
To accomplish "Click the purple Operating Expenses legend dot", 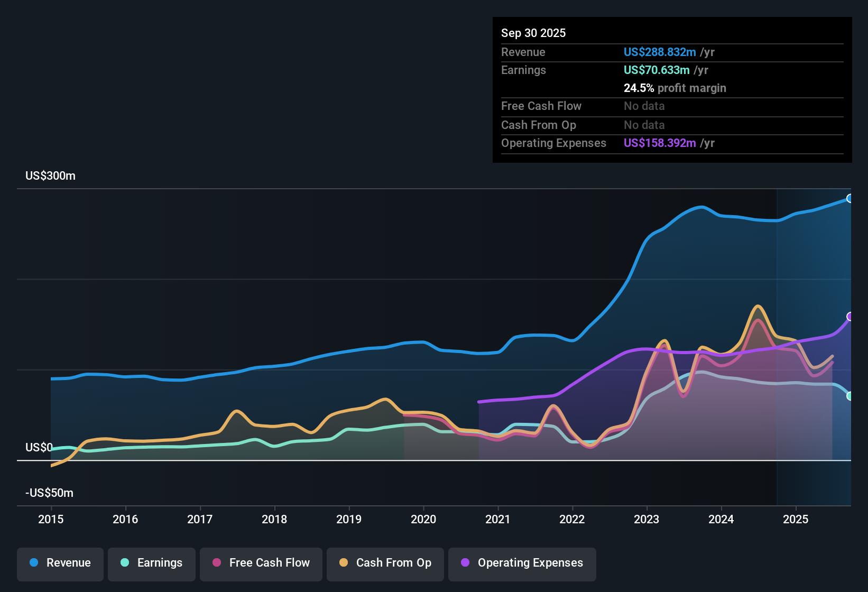I will pyautogui.click(x=465, y=562).
